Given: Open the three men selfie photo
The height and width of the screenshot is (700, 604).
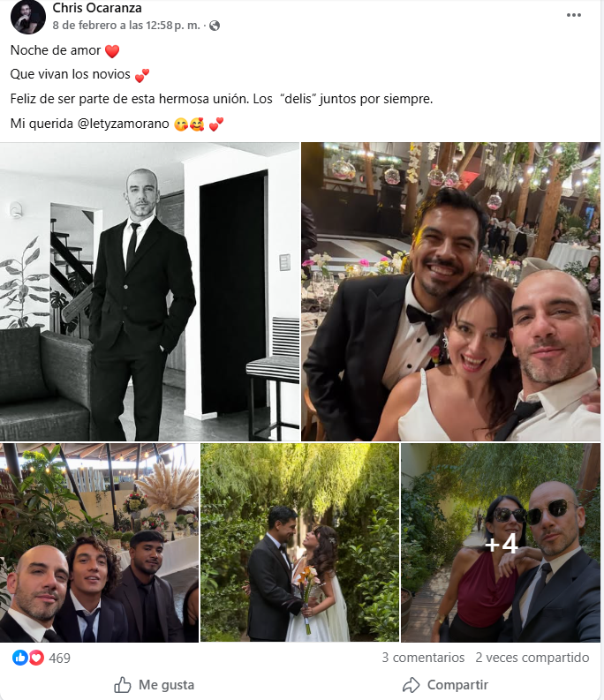Looking at the screenshot, I should (x=99, y=542).
